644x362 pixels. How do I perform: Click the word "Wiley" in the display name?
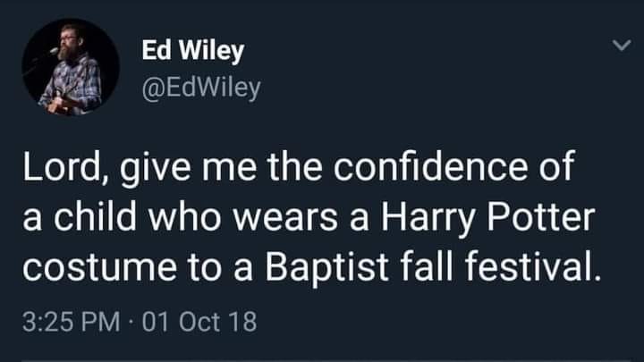(x=212, y=52)
